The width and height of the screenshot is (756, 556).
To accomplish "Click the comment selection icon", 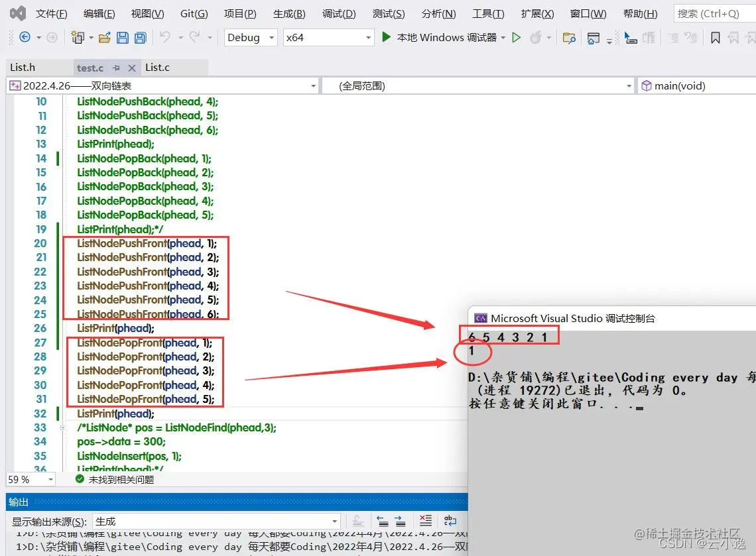I will [674, 38].
